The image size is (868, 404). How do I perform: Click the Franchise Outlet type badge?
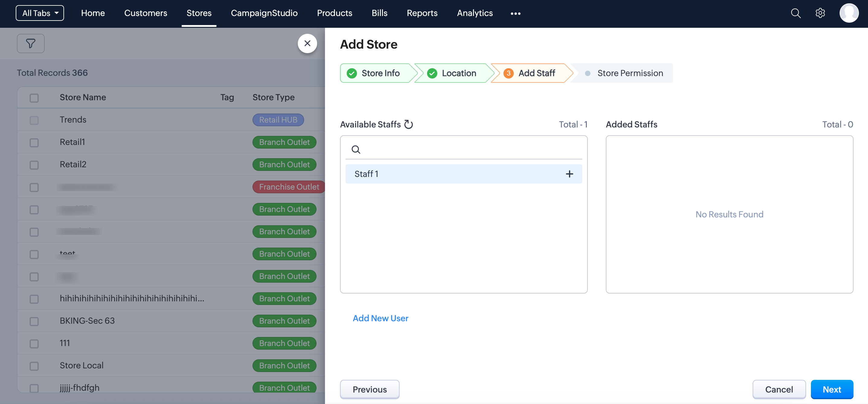pyautogui.click(x=289, y=187)
